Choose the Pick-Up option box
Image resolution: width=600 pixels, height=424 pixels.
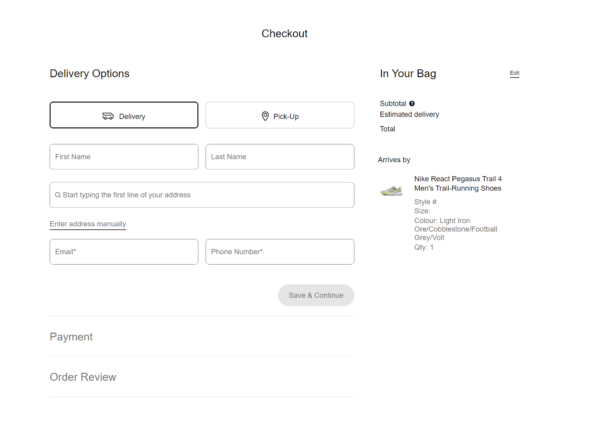(280, 116)
